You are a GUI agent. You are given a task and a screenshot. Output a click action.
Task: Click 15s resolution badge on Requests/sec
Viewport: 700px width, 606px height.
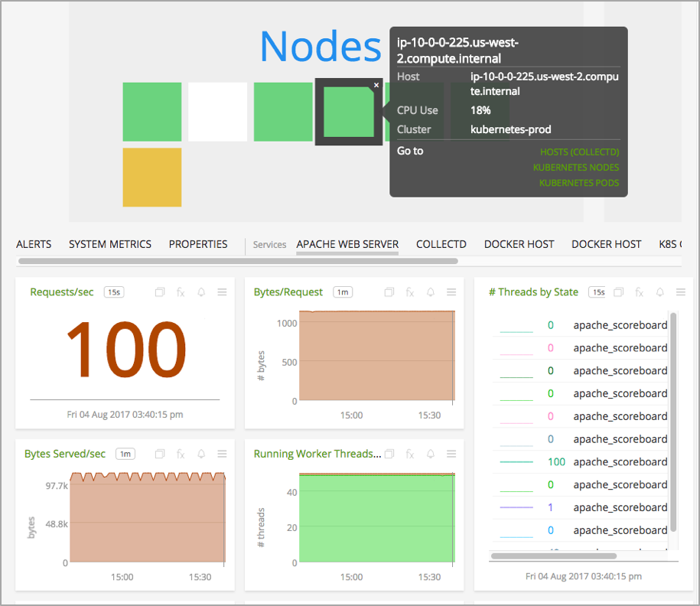114,292
